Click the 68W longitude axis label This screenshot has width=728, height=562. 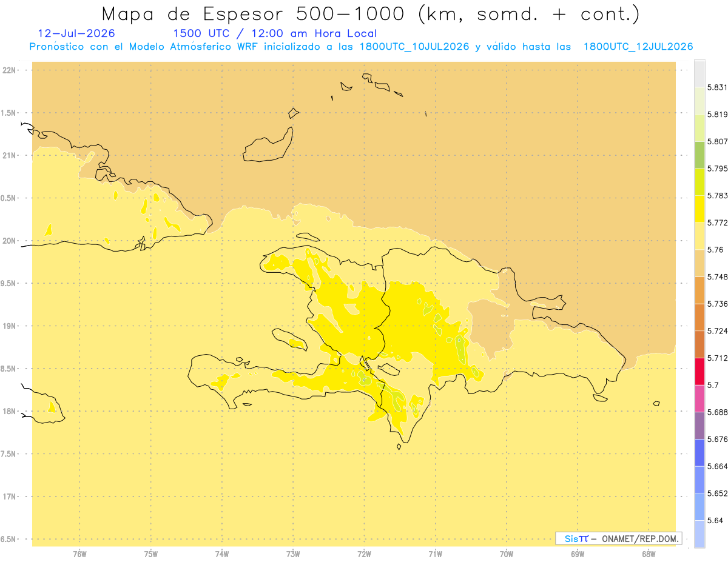pyautogui.click(x=649, y=554)
